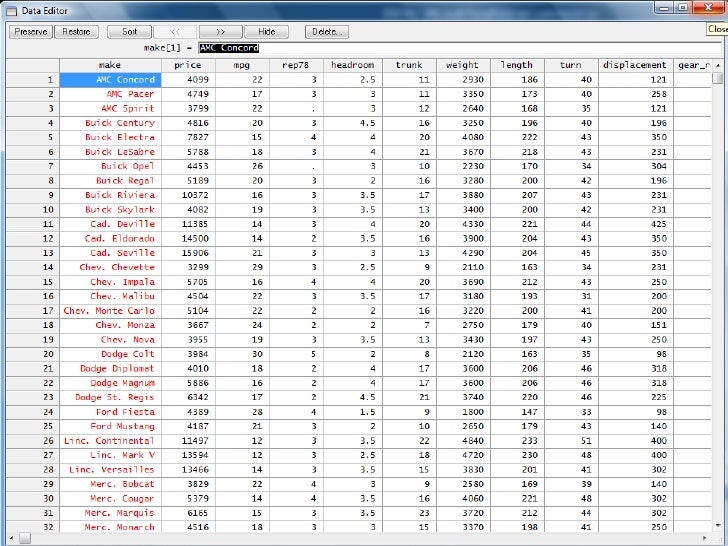Select the Chev. Monte Carlo cell
The height and width of the screenshot is (546, 728).
tap(110, 311)
